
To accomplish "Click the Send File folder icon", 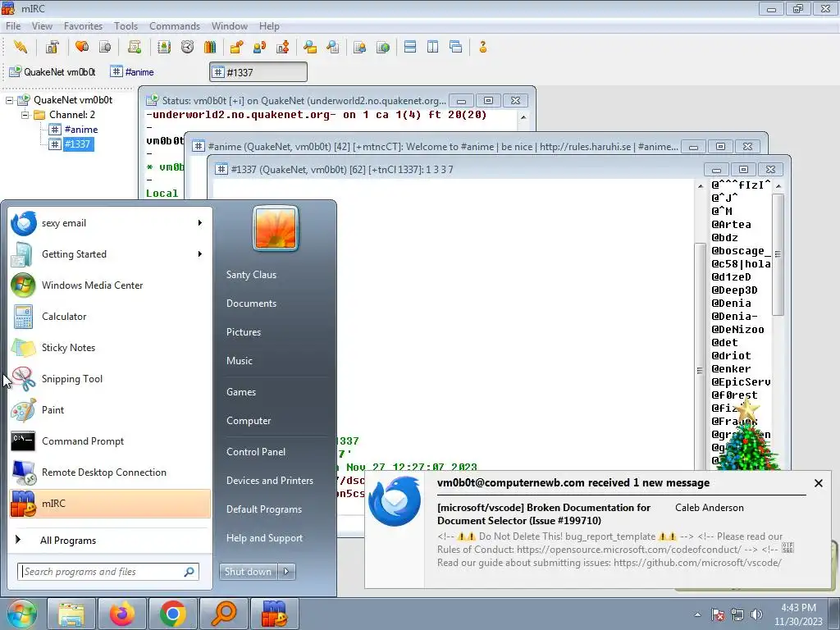I will pos(236,47).
